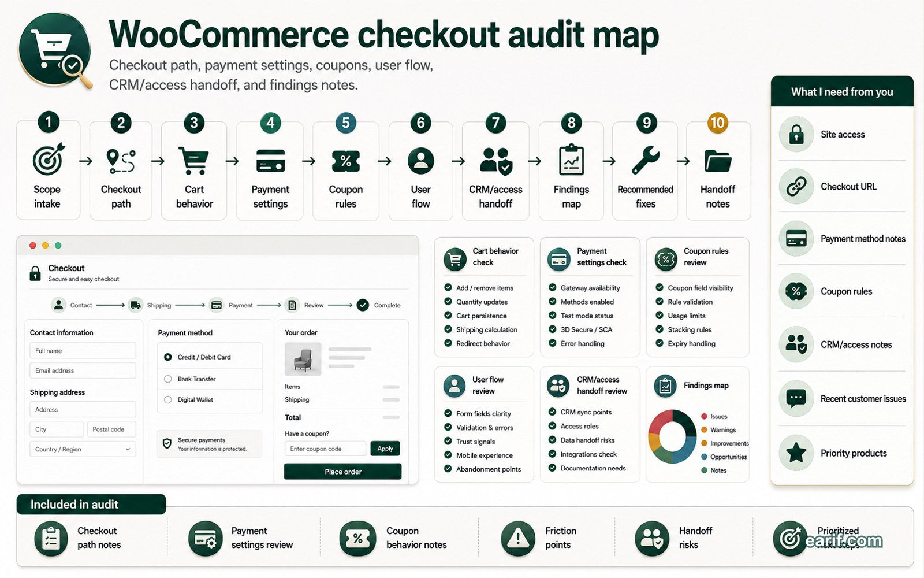Image resolution: width=924 pixels, height=578 pixels.
Task: Open the Cart behavior cart icon
Action: click(193, 161)
